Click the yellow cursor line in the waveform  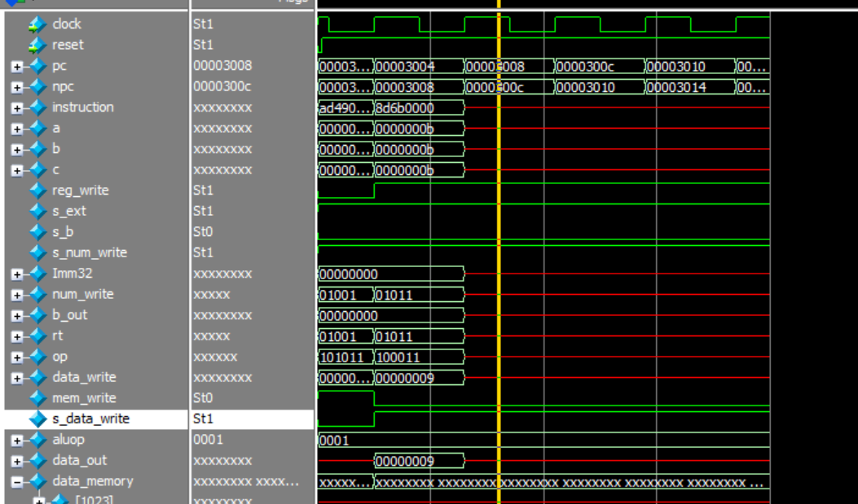point(499,252)
